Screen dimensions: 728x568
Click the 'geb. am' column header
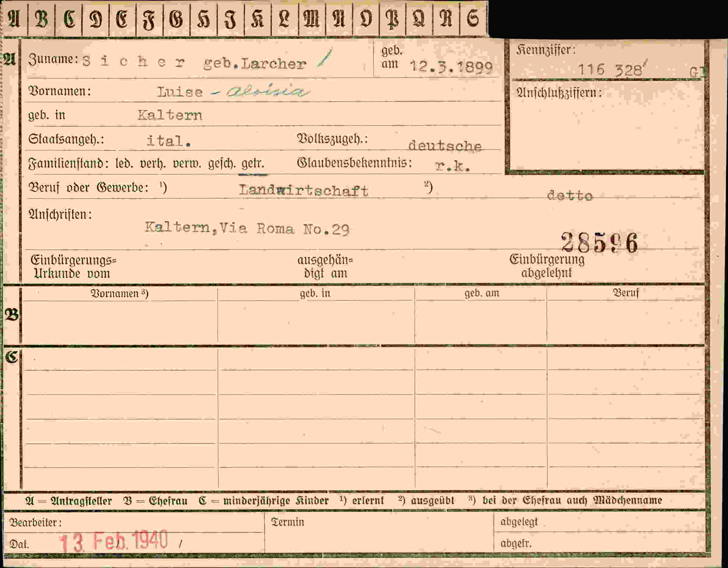(x=482, y=293)
